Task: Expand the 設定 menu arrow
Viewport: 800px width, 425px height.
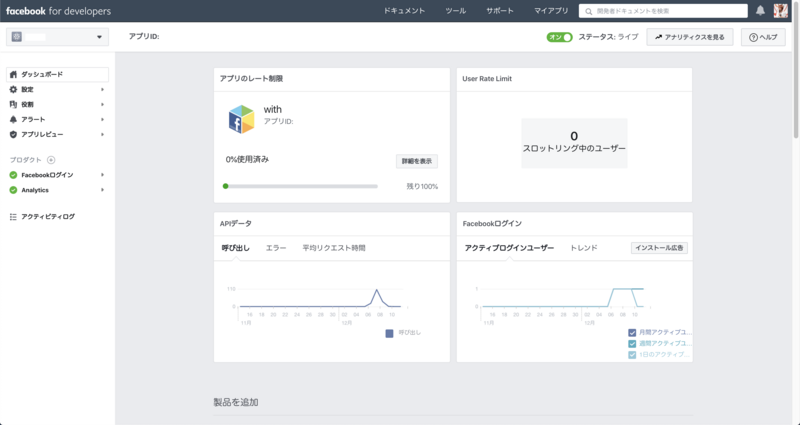Action: pyautogui.click(x=102, y=89)
